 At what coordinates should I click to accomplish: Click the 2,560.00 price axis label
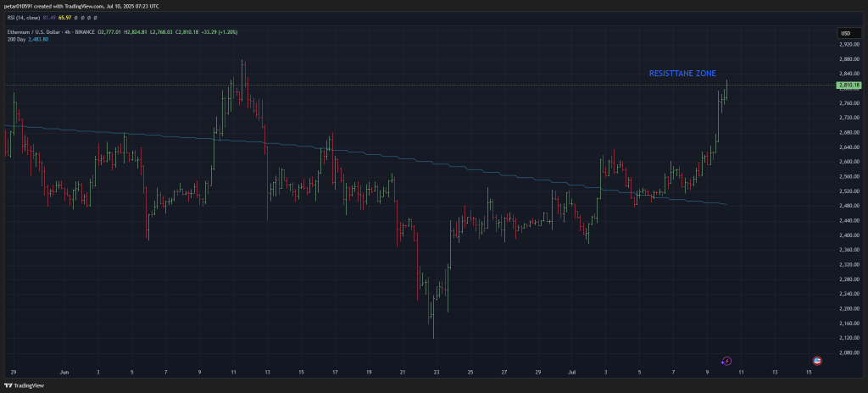tap(849, 176)
